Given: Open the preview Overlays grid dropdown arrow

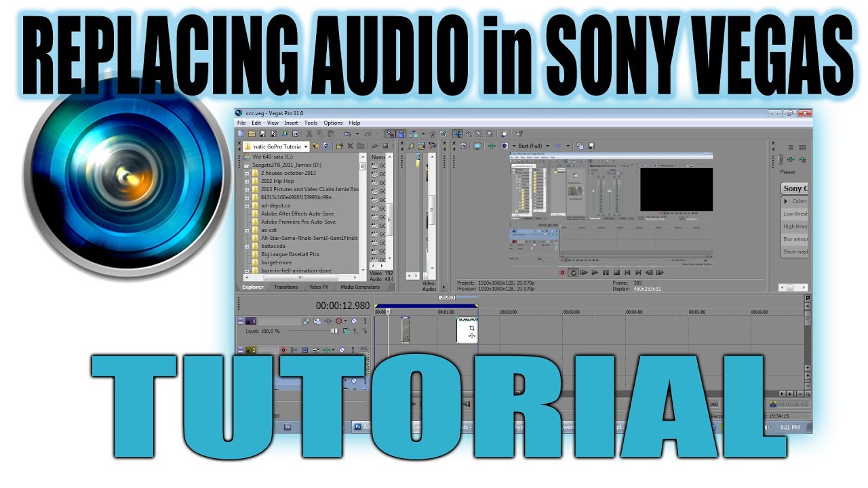Looking at the screenshot, I should coord(568,146).
